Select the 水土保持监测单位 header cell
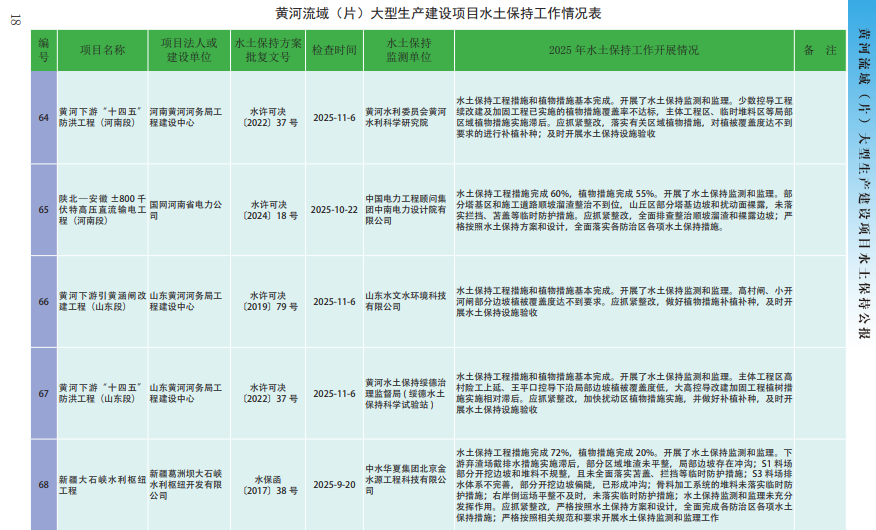 pos(407,50)
